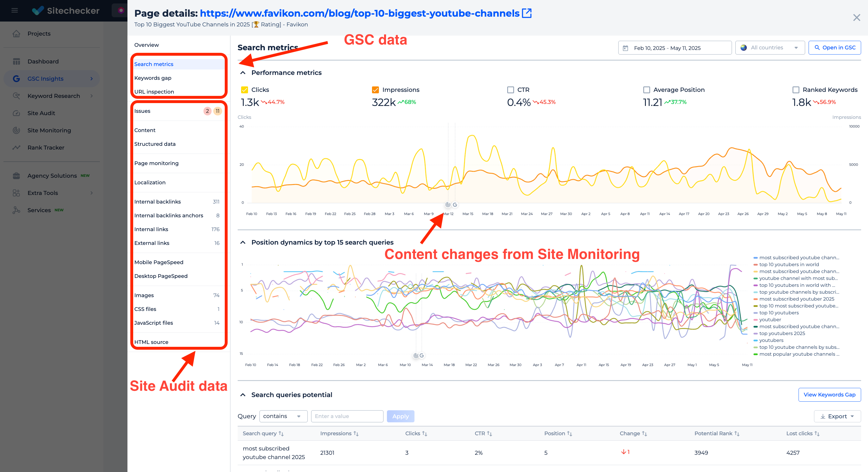Click the Agency Solutions briefcase icon
Screen dimensions: 868x472
[16, 176]
